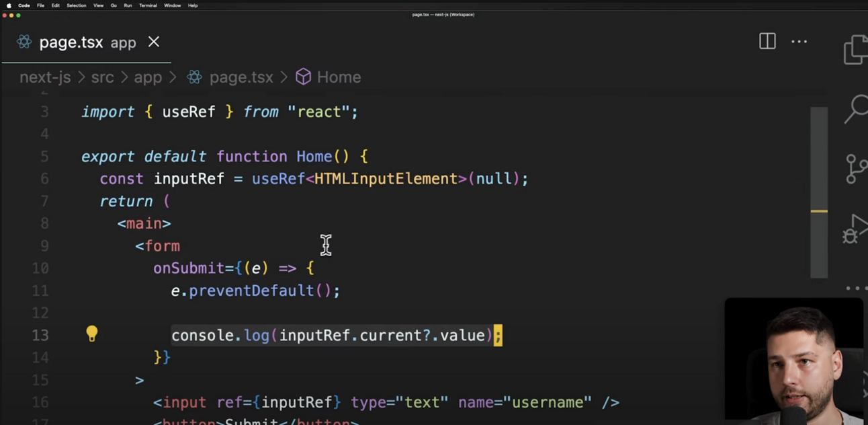Screen dimensions: 868x425
Task: Click the Home symbol icon in the breadcrumb
Action: click(x=304, y=77)
